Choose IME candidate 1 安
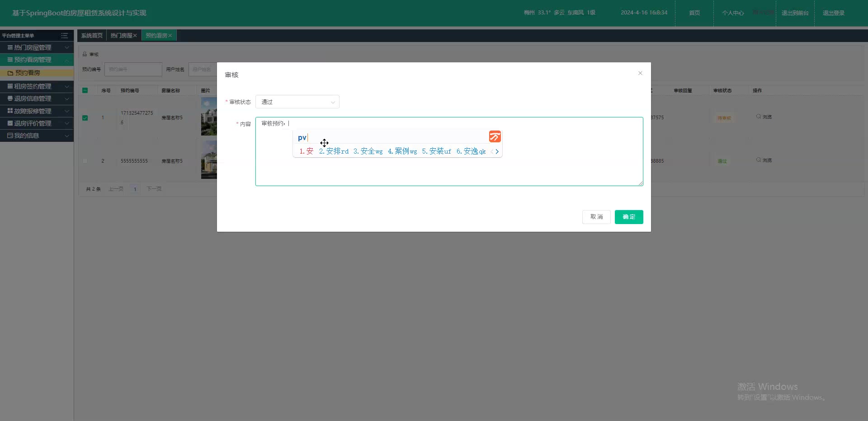Screen dimensions: 868x421 coord(307,151)
